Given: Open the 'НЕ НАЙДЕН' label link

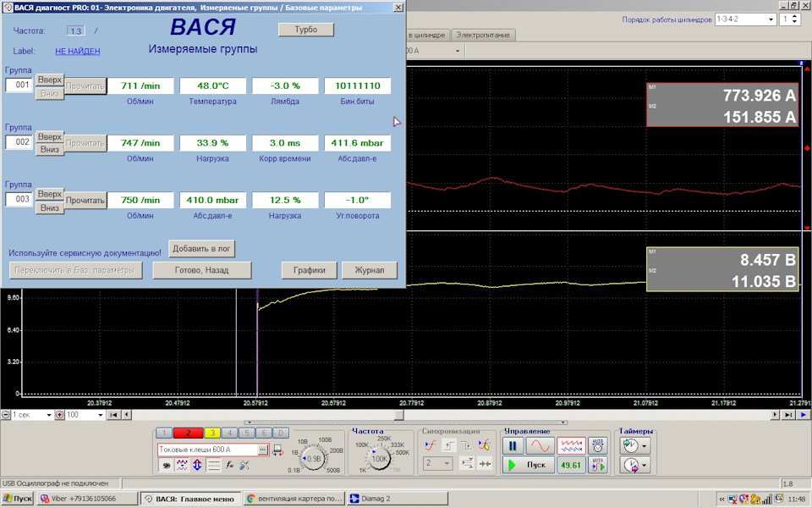Looking at the screenshot, I should tap(78, 51).
